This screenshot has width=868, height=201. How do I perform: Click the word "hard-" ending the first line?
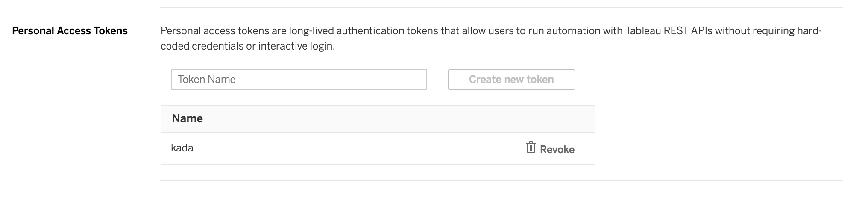coord(809,31)
